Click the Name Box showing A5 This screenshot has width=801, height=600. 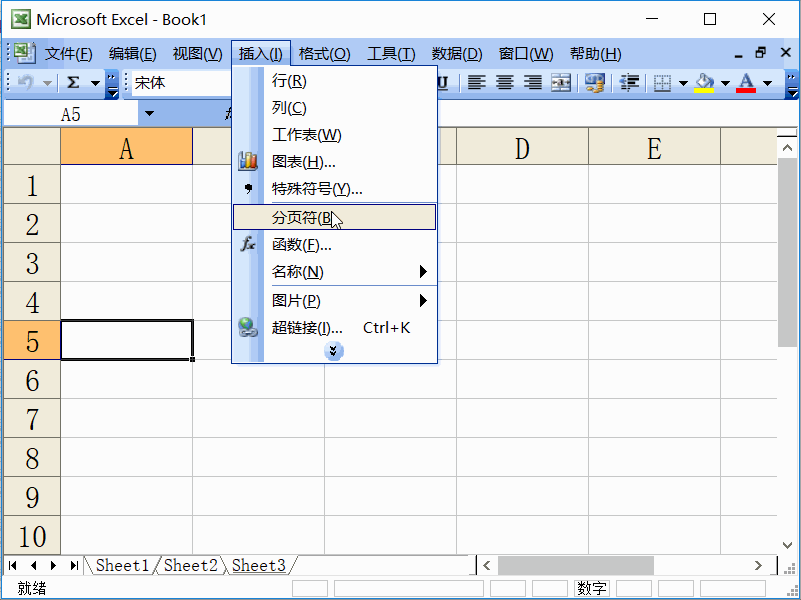click(70, 114)
